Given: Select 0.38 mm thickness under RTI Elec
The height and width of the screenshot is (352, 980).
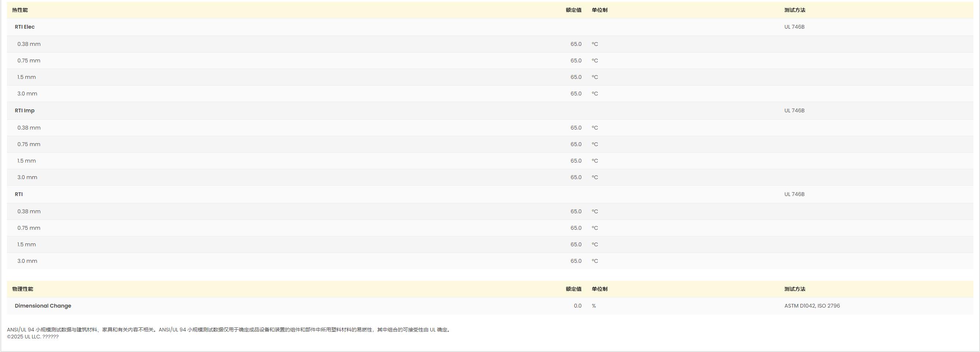Looking at the screenshot, I should pyautogui.click(x=29, y=44).
